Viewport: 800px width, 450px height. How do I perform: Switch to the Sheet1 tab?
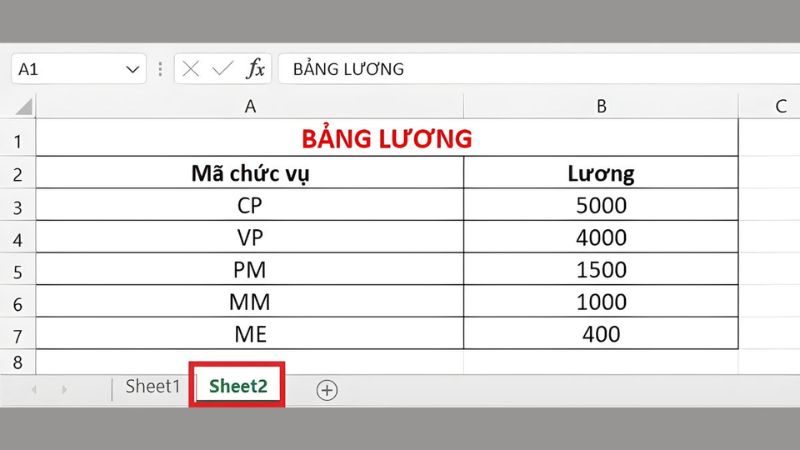tap(153, 386)
